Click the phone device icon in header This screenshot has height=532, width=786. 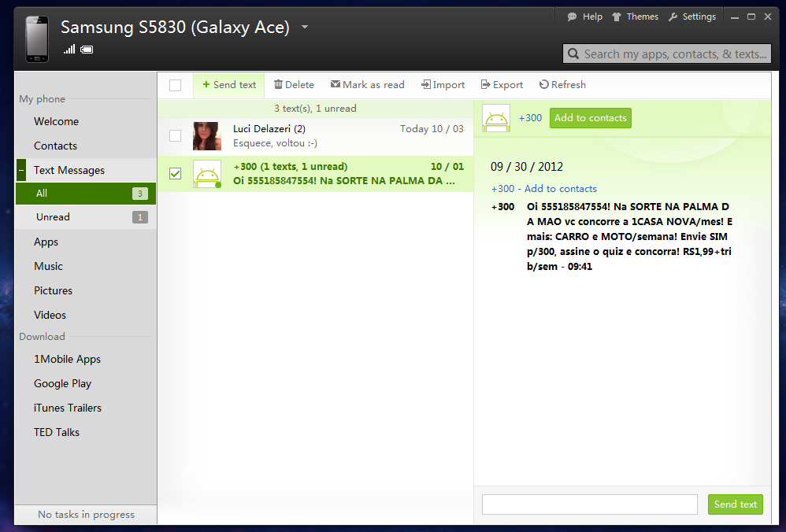tap(37, 39)
